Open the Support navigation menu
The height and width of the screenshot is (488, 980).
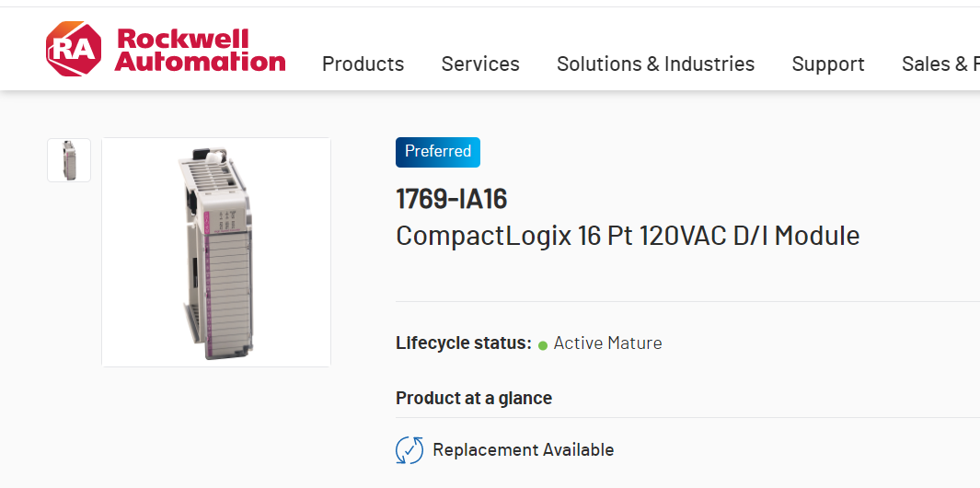point(828,64)
